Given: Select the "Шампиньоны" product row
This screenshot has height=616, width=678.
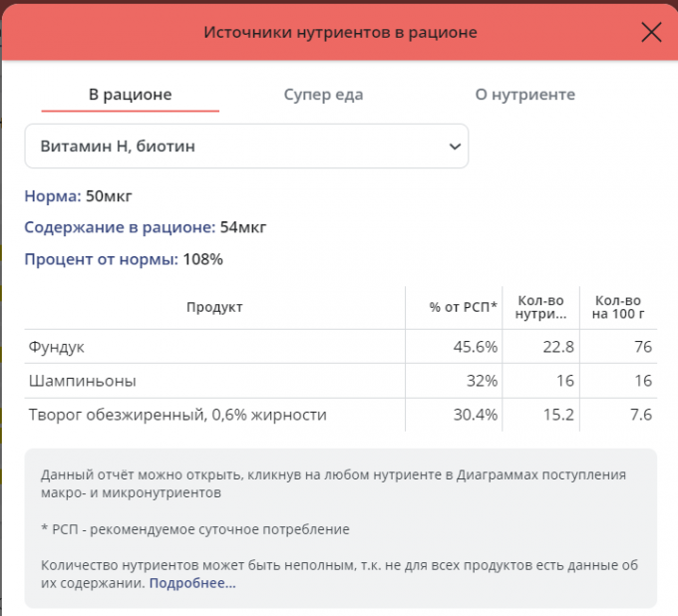Looking at the screenshot, I should click(82, 381).
